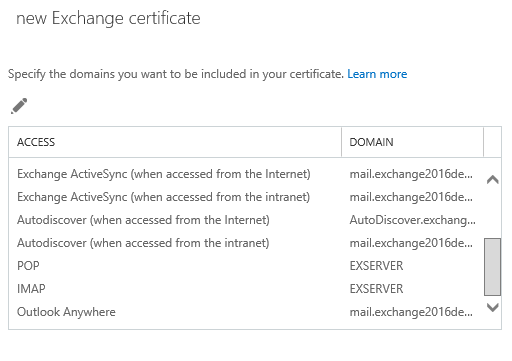The height and width of the screenshot is (361, 512).
Task: Select Autodiscover from the Internet row
Action: pos(246,220)
